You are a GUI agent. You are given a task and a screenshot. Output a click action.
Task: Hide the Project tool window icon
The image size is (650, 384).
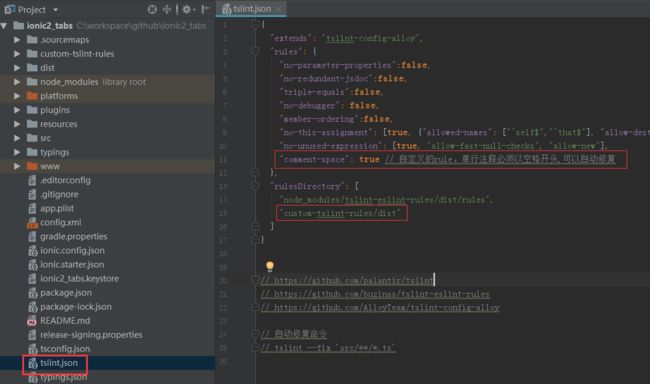coord(205,9)
